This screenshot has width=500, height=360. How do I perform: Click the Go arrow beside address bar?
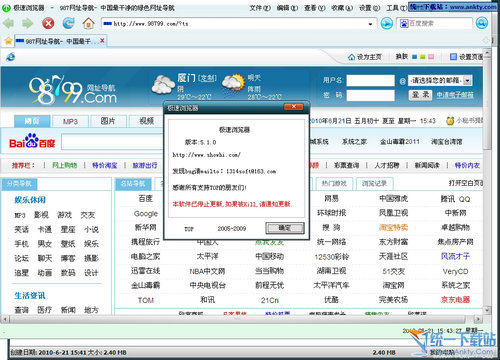click(386, 23)
